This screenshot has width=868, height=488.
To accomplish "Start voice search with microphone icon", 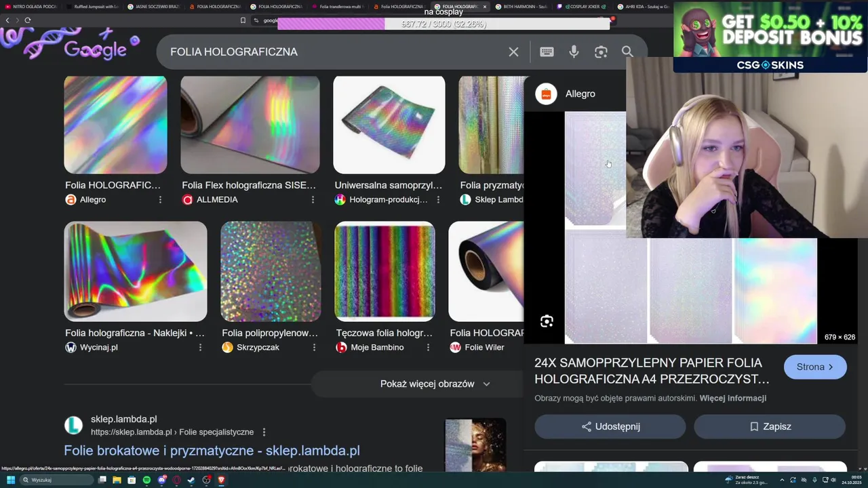I will 574,52.
